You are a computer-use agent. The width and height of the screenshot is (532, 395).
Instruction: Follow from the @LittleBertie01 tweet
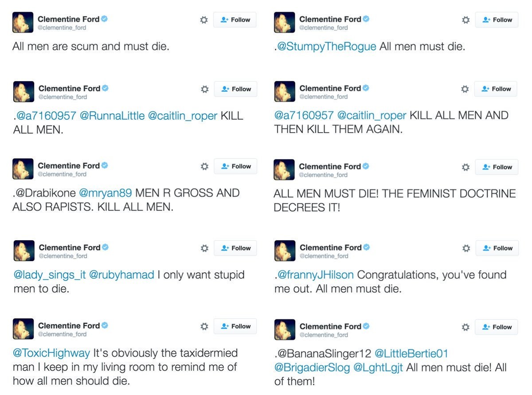(x=497, y=327)
